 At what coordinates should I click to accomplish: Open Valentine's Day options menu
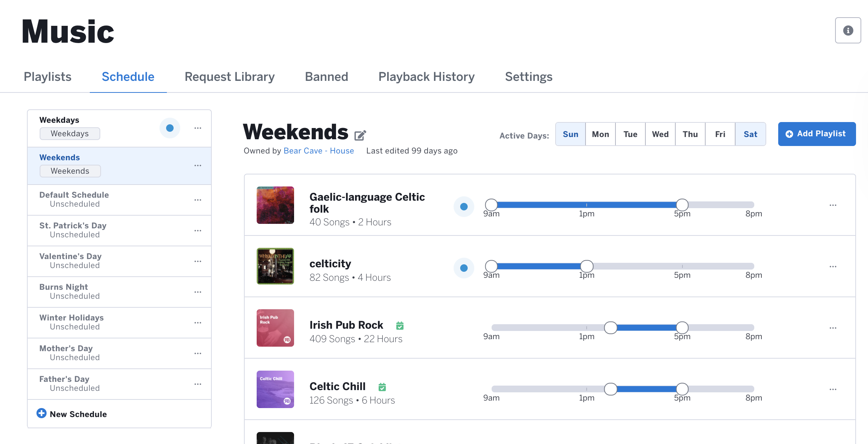tap(198, 261)
